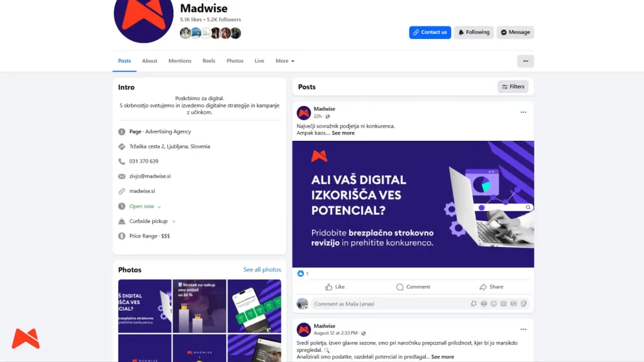The height and width of the screenshot is (362, 644).
Task: Like the 22h Madwise post
Action: (335, 287)
